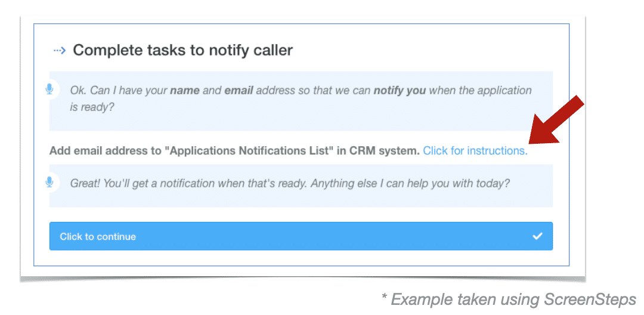
Task: Click the bold phrase "notify you"
Action: [x=399, y=90]
